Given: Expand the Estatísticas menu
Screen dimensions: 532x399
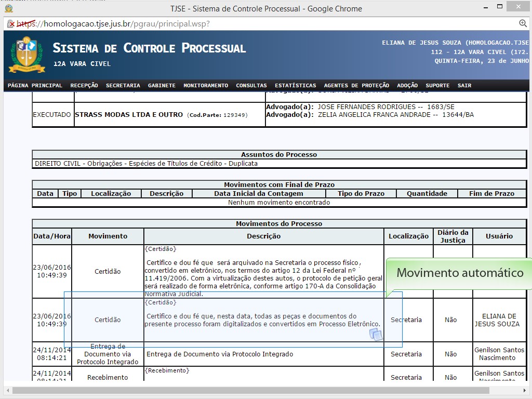Looking at the screenshot, I should click(x=295, y=85).
